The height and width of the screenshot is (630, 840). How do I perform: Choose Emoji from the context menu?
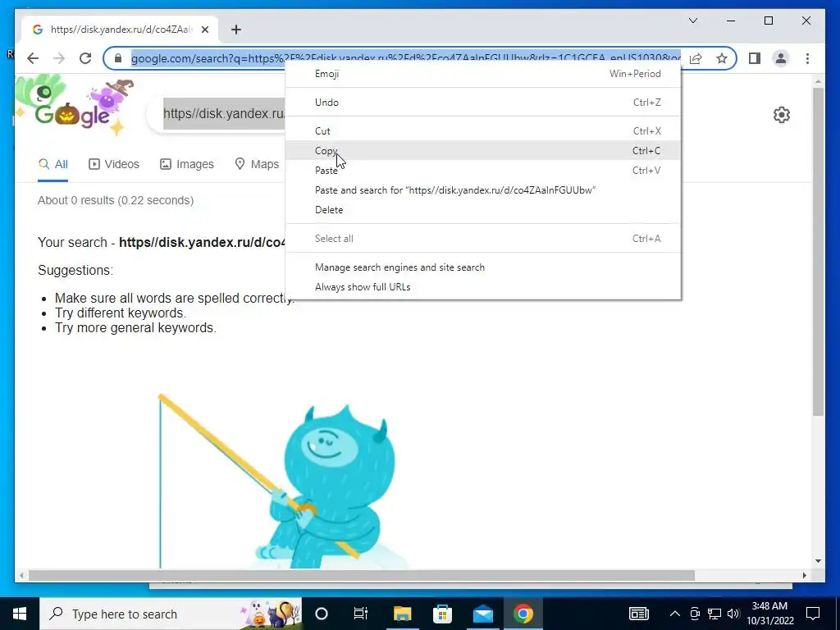(x=483, y=74)
